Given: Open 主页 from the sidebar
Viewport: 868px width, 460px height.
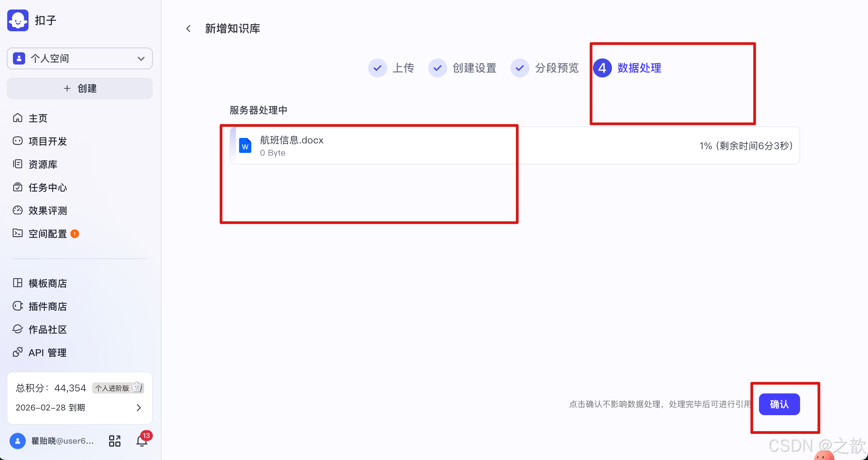Looking at the screenshot, I should pyautogui.click(x=37, y=118).
